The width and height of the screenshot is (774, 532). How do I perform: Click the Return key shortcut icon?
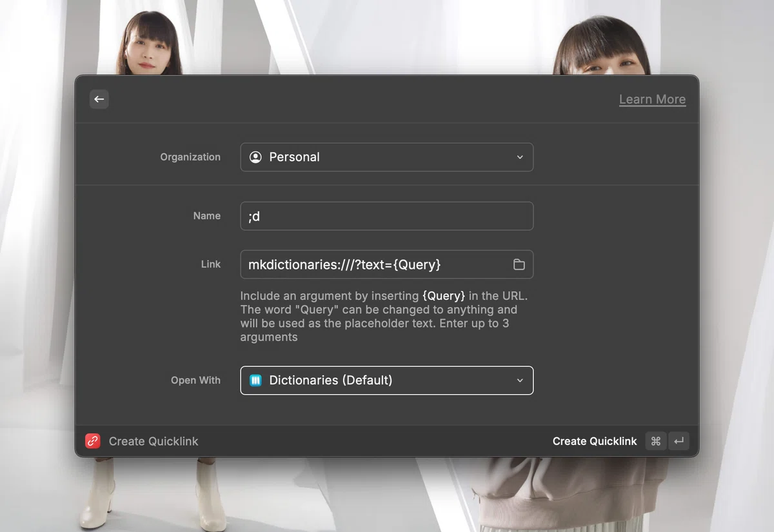point(679,441)
